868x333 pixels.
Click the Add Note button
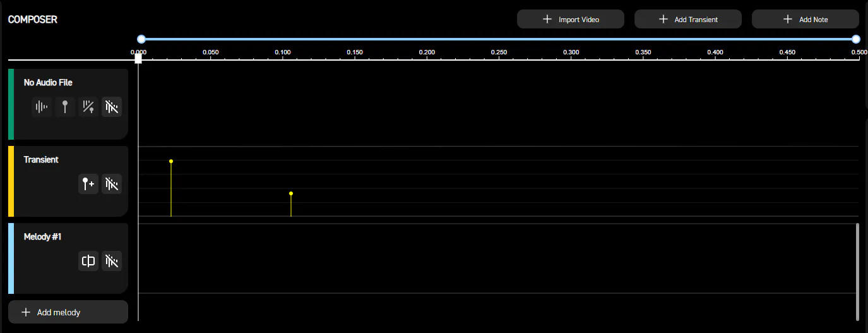pos(806,19)
